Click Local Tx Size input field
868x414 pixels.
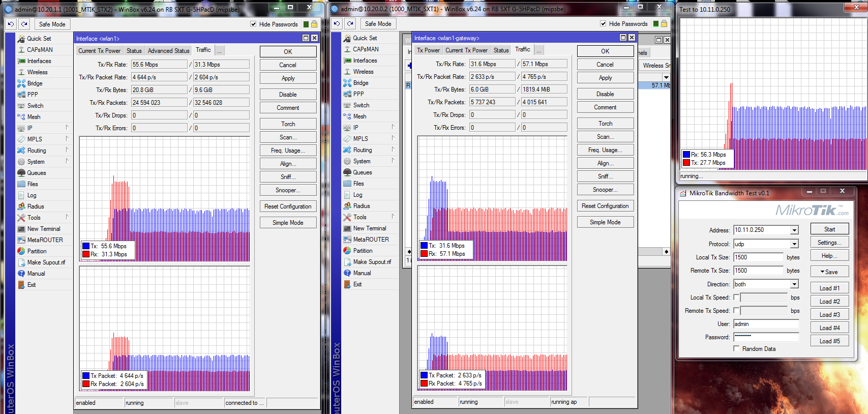tap(758, 257)
